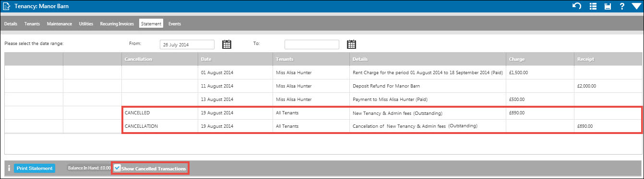
Task: Open help via the question mark icon
Action: (x=622, y=6)
